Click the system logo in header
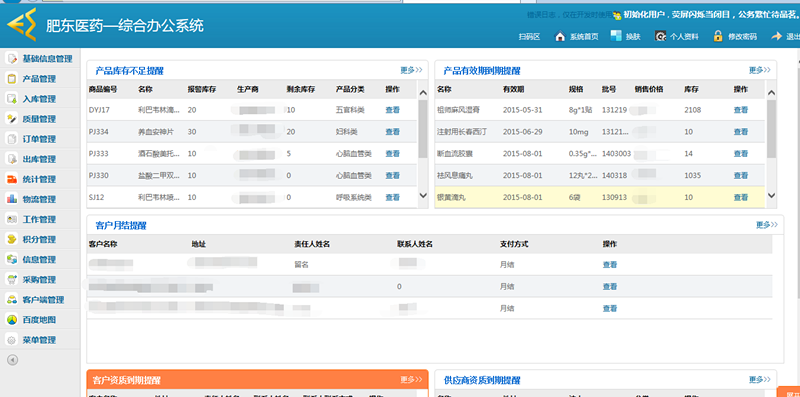The width and height of the screenshot is (800, 397). (22, 24)
